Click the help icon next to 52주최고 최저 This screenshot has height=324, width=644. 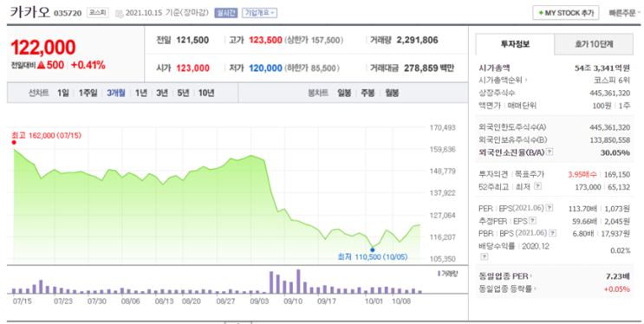tap(537, 186)
